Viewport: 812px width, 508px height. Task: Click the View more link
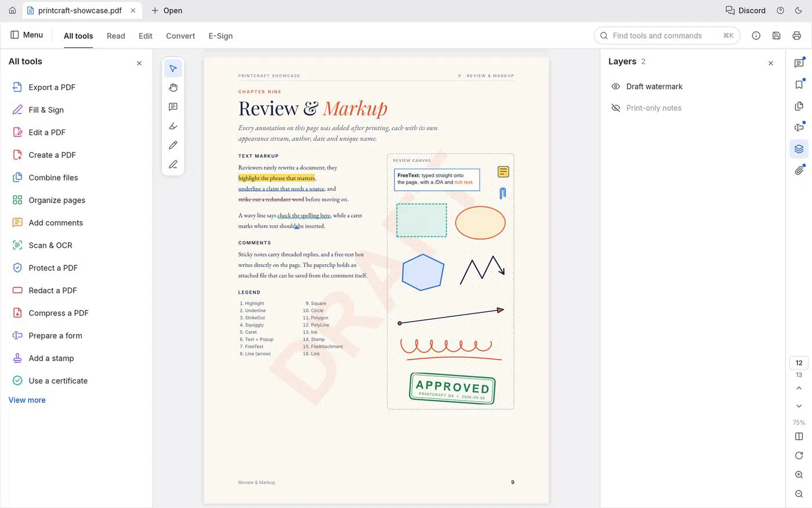pos(27,400)
